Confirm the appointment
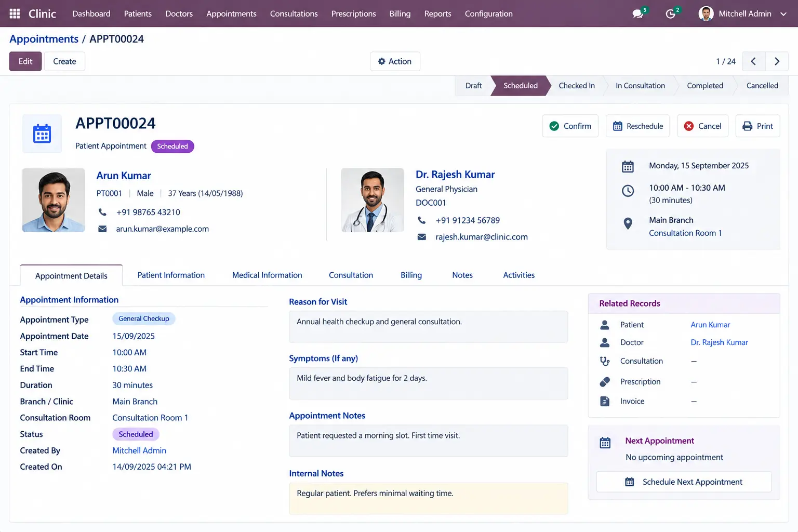This screenshot has height=532, width=798. pos(570,126)
